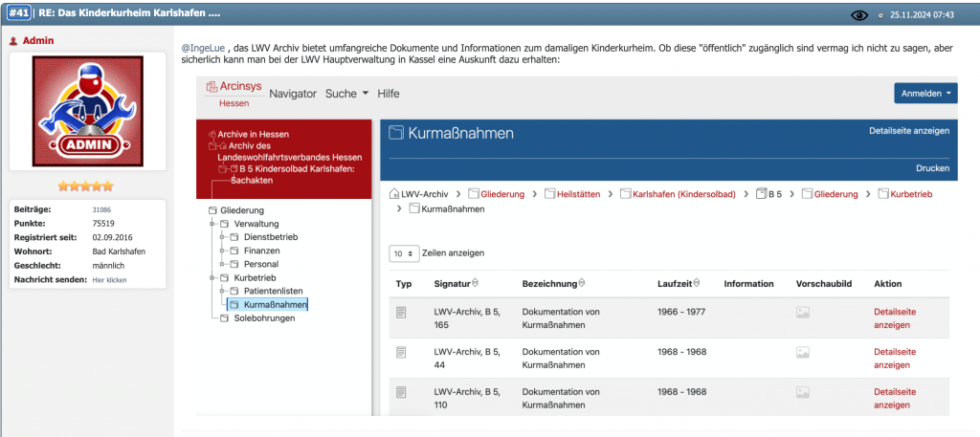
Task: Click 'Hier klicken' to send message
Action: [111, 280]
